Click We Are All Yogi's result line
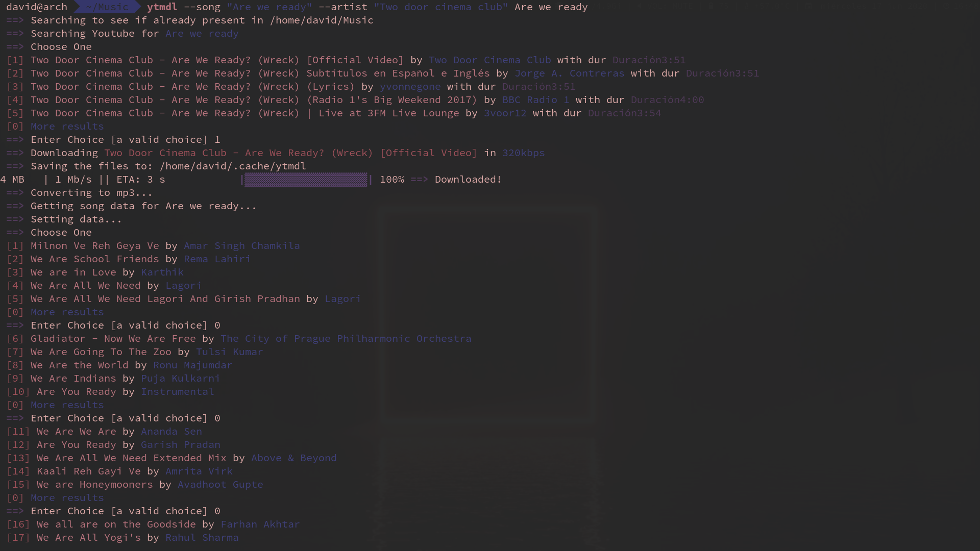Screen dimensions: 980x551 point(88,538)
